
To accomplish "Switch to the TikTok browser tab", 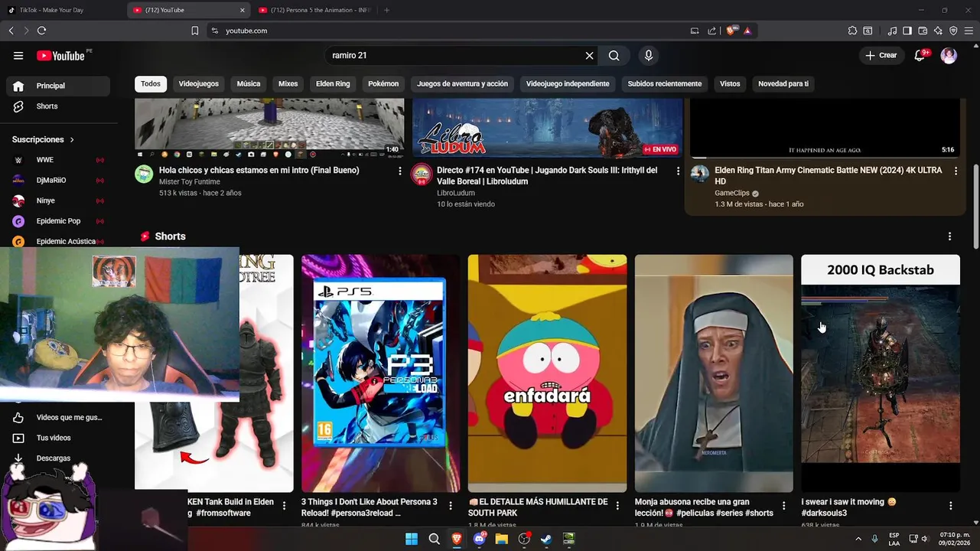I will pos(61,10).
